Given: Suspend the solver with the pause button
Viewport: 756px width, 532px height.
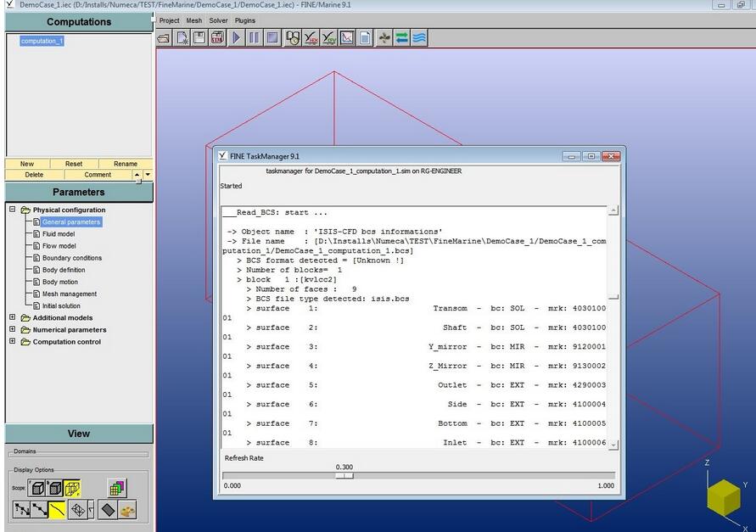Looking at the screenshot, I should point(254,37).
